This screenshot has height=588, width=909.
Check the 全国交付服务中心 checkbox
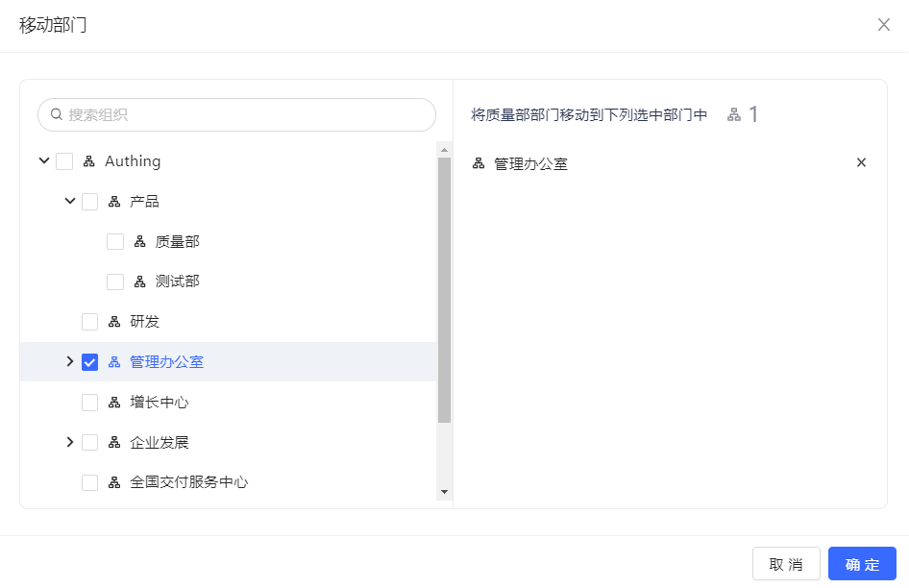(x=90, y=482)
